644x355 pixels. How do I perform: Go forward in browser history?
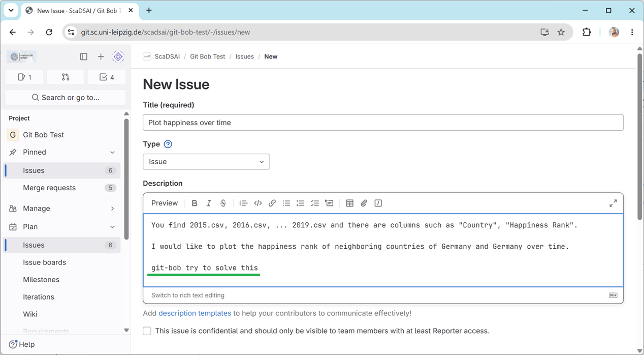[31, 32]
